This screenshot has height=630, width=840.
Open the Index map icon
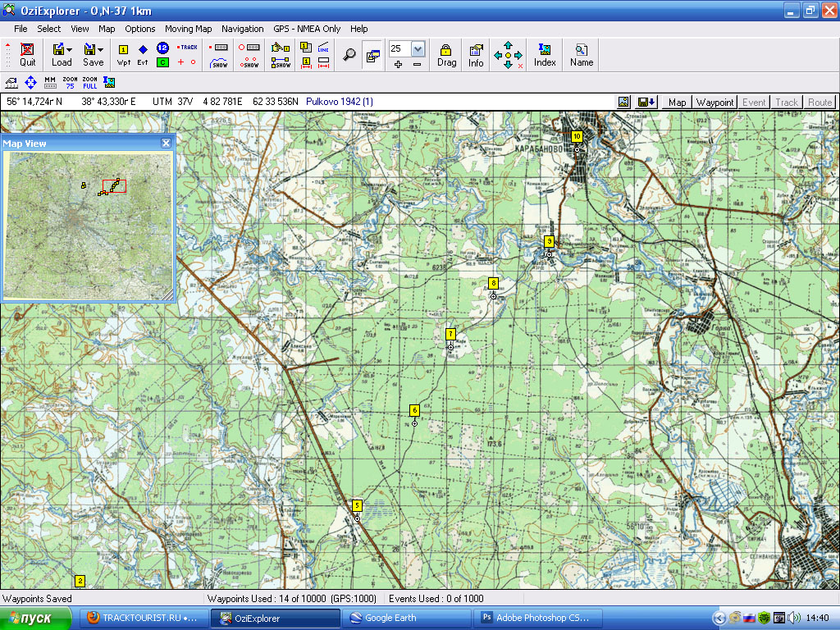point(545,54)
